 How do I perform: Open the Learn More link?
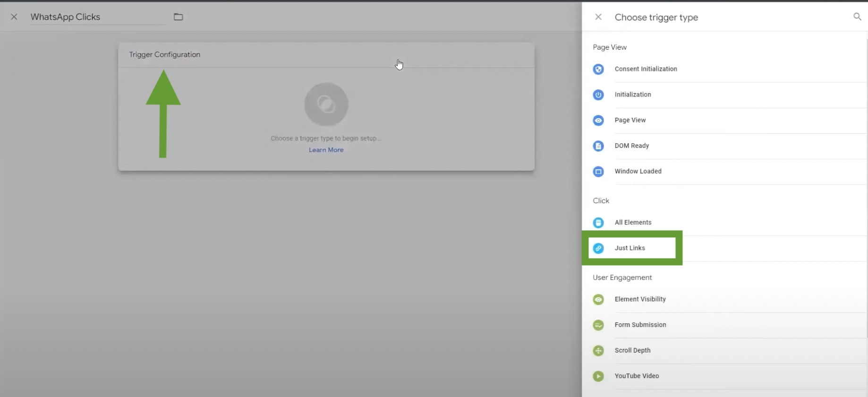point(326,150)
